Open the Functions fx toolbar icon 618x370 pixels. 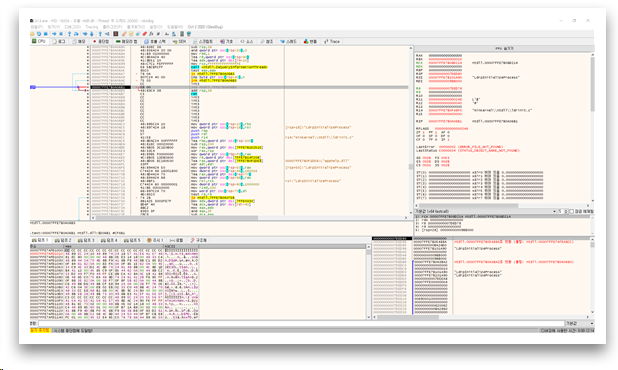(151, 34)
